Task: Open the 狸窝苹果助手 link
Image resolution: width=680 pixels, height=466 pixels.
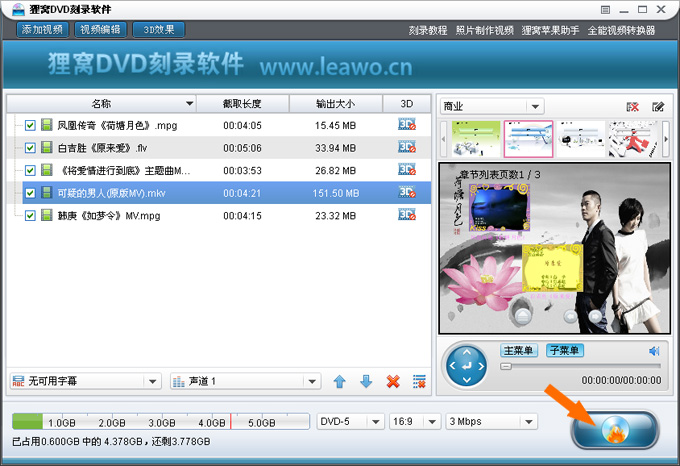Action: [550, 31]
